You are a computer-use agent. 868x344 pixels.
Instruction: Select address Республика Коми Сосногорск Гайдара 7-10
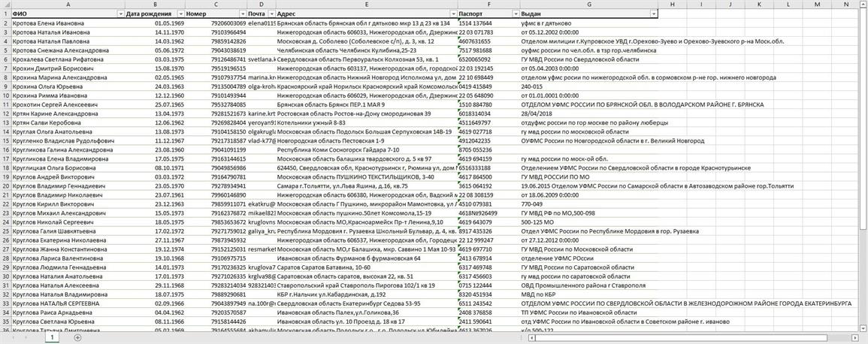point(367,149)
